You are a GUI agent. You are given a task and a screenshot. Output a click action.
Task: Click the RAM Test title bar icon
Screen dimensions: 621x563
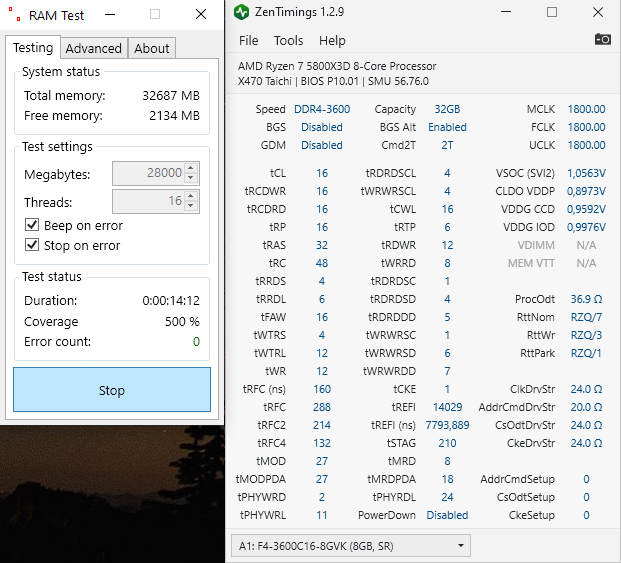(x=15, y=14)
